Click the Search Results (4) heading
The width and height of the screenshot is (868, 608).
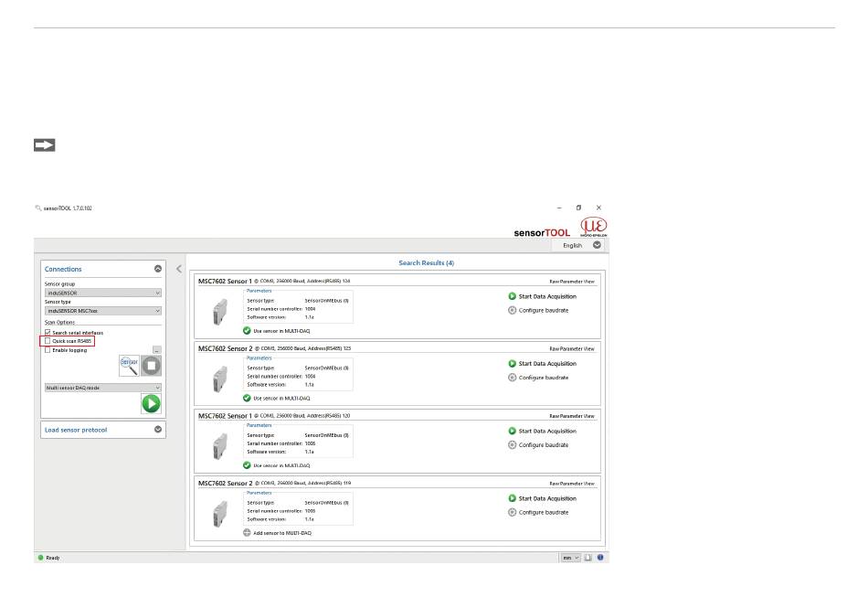pos(427,263)
